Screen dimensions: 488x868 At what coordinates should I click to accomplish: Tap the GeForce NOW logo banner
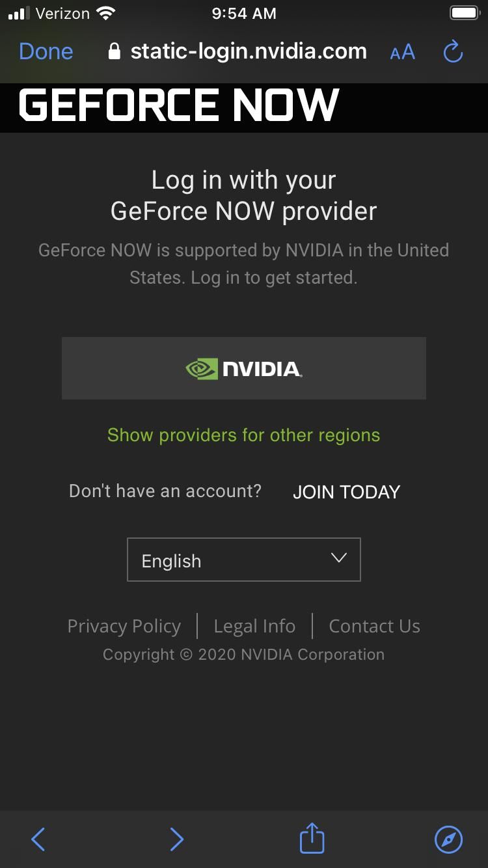[x=178, y=105]
